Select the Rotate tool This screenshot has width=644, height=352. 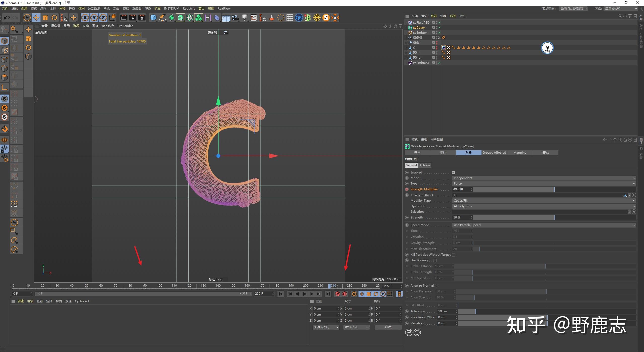pos(54,18)
